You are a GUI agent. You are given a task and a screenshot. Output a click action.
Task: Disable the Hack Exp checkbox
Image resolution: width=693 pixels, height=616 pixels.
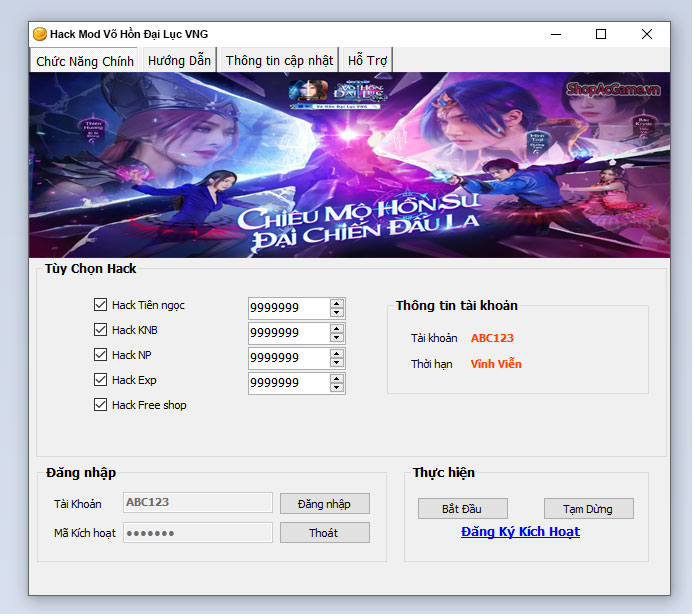pyautogui.click(x=100, y=380)
